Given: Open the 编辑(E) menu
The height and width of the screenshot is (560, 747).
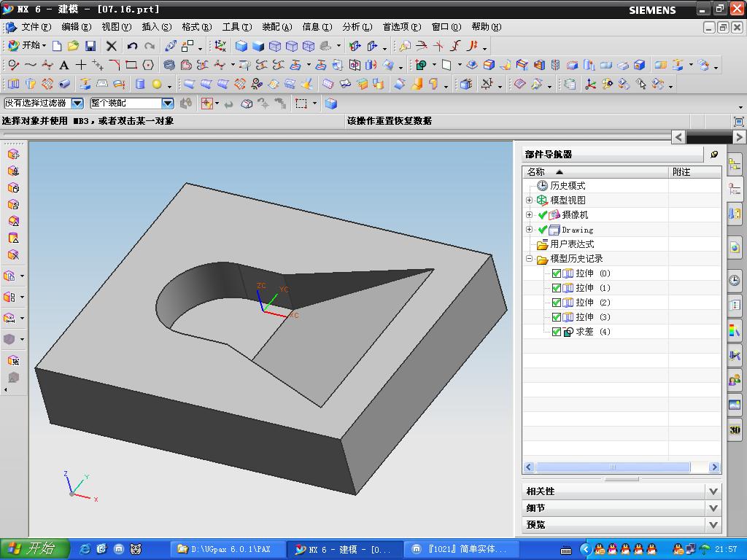Looking at the screenshot, I should 76,27.
